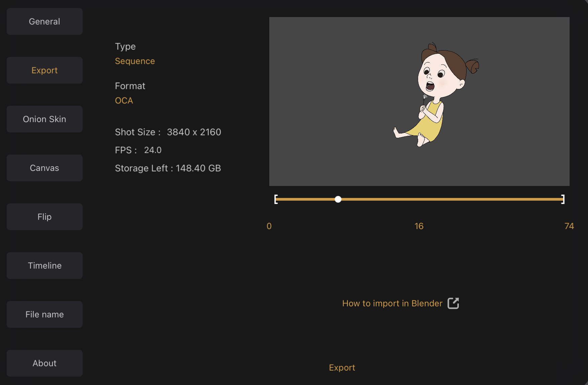Screen dimensions: 588x385
Task: Show the About section
Action: (x=44, y=363)
